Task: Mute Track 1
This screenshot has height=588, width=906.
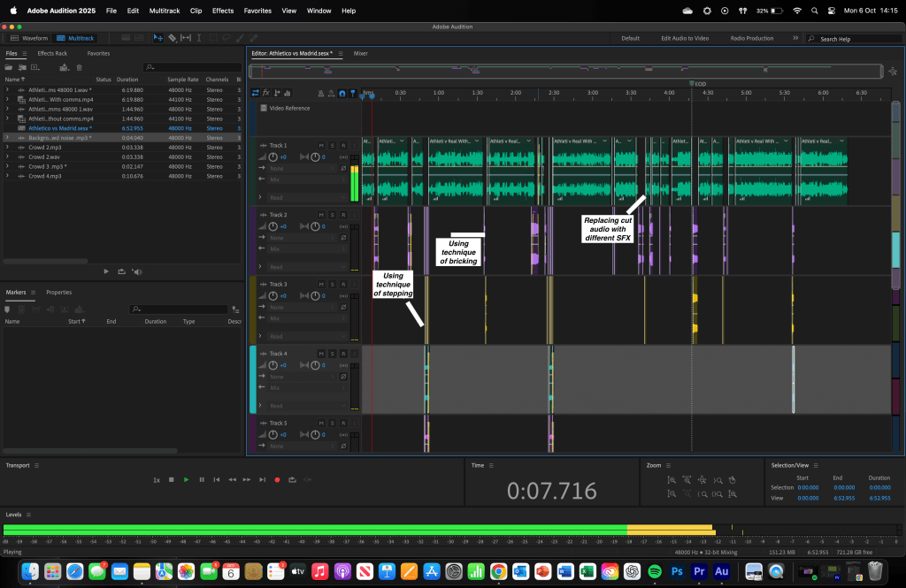Action: (321, 145)
